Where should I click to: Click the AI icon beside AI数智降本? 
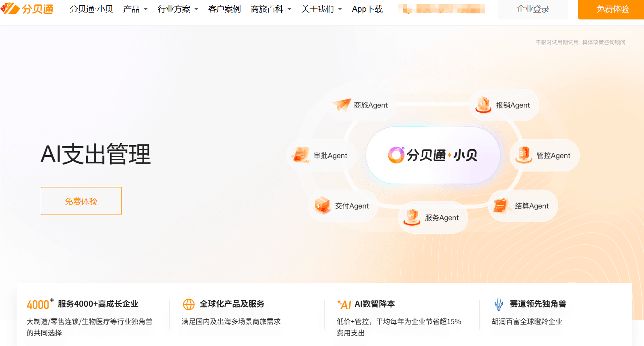point(344,304)
